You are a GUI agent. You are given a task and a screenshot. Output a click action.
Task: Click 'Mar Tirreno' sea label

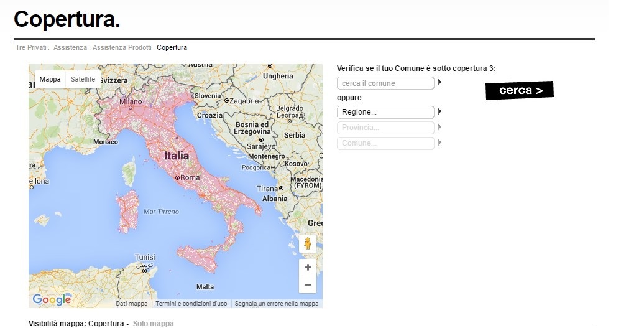(x=162, y=212)
